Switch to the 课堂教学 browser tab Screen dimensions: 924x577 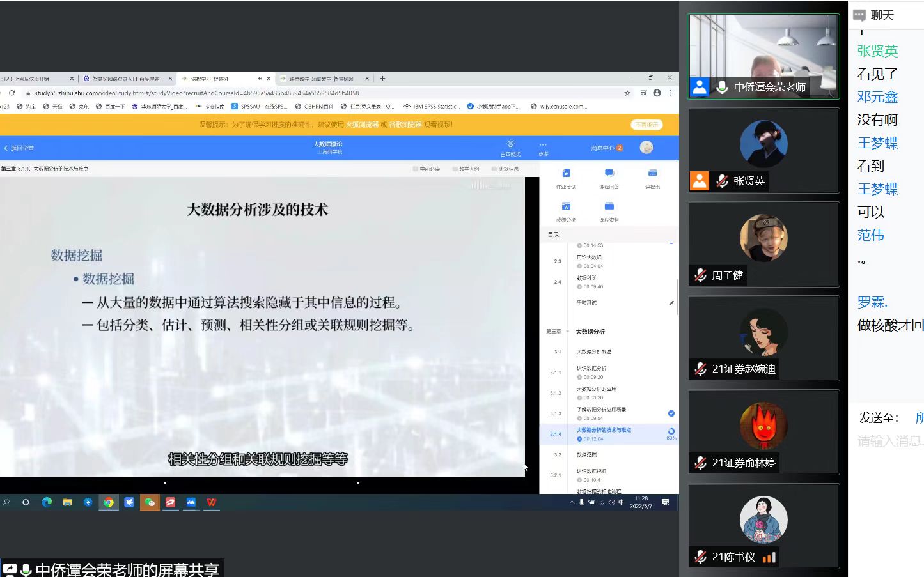(x=320, y=79)
